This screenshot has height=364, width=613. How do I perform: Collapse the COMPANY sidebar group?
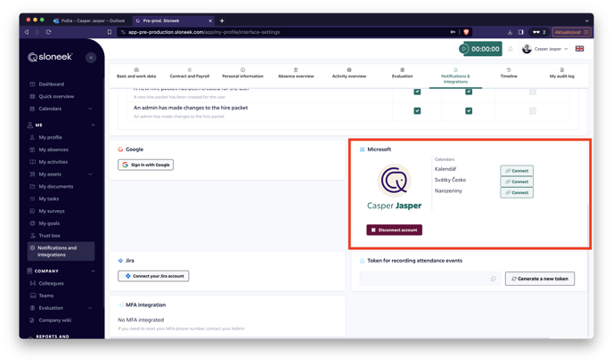(93, 271)
